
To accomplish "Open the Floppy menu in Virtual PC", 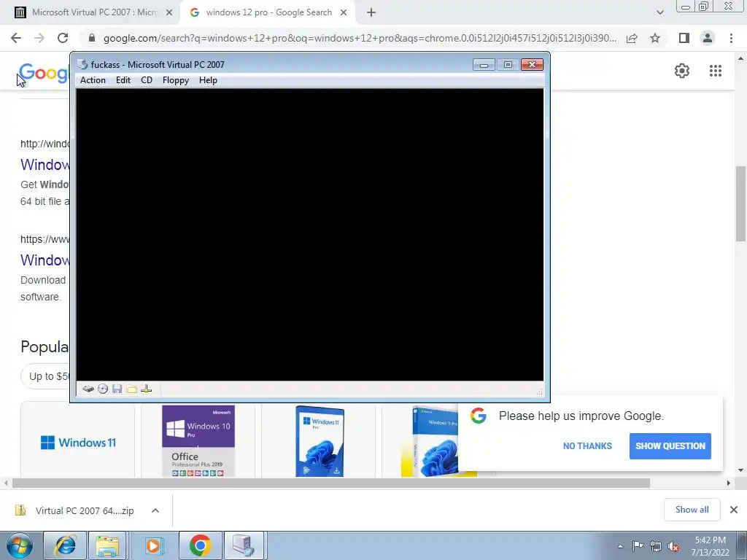I will click(x=175, y=80).
